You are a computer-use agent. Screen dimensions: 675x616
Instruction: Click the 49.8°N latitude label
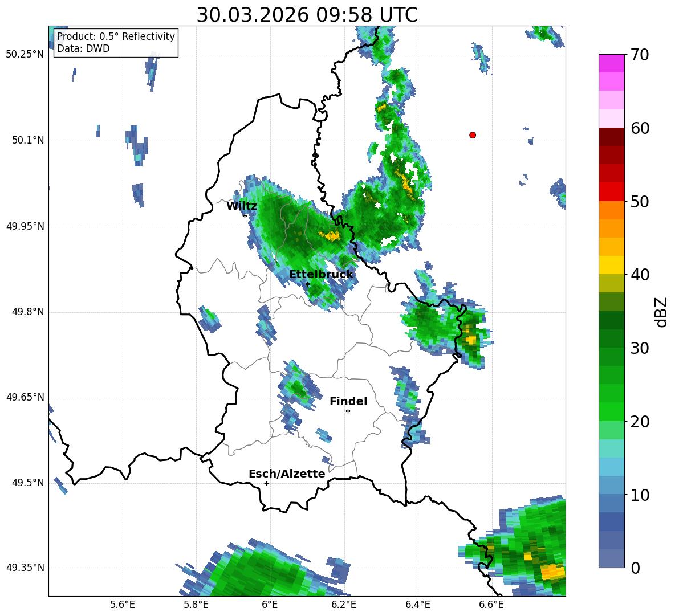(28, 312)
